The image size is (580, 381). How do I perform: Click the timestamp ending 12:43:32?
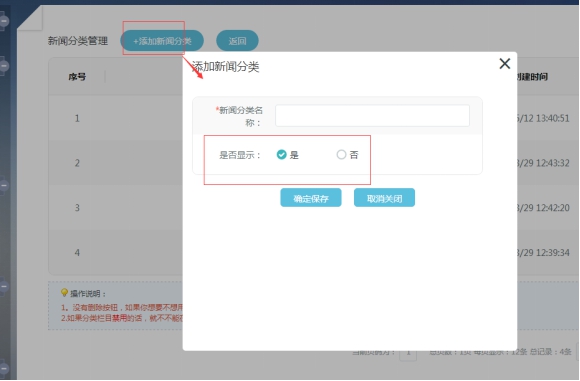[543, 163]
